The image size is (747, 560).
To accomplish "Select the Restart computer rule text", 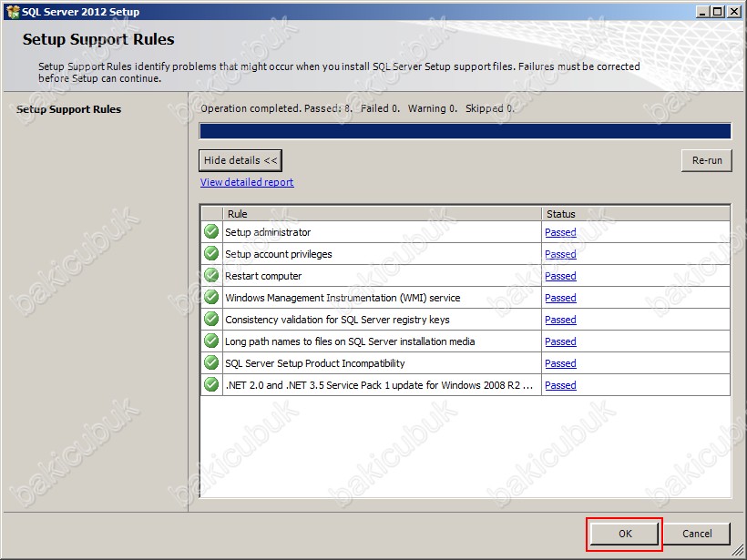I will click(x=263, y=276).
